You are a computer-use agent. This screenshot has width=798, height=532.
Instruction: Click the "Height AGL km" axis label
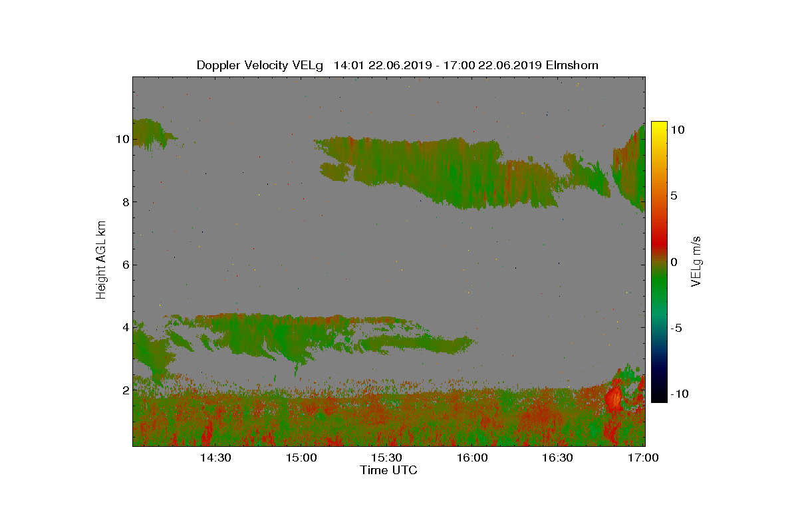101,259
